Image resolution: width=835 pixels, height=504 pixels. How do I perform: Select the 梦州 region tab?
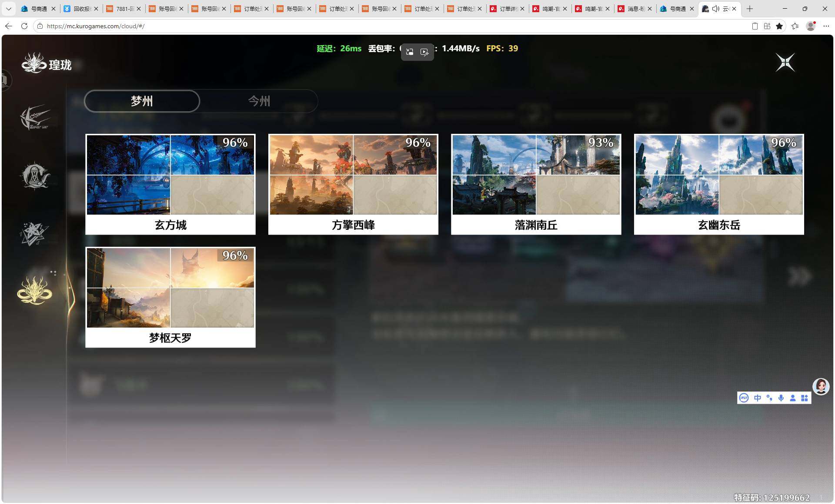click(142, 101)
